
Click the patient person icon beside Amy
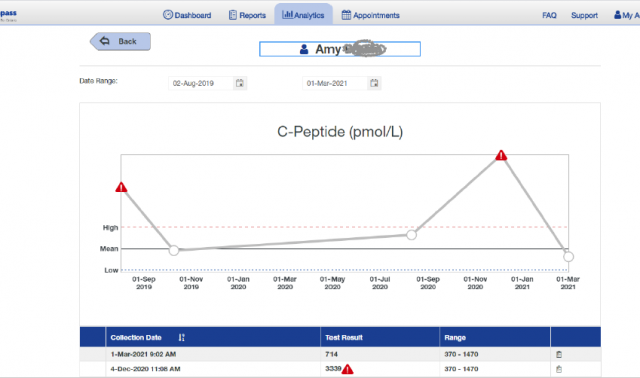(x=304, y=49)
